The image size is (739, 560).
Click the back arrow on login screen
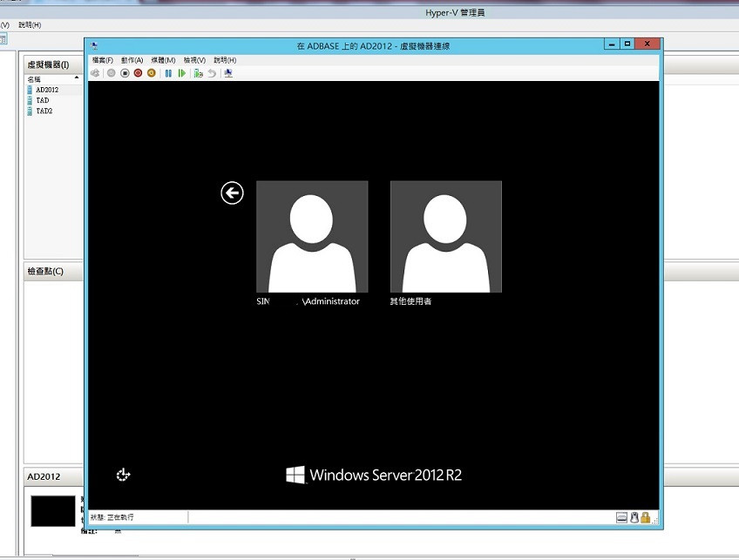click(233, 192)
